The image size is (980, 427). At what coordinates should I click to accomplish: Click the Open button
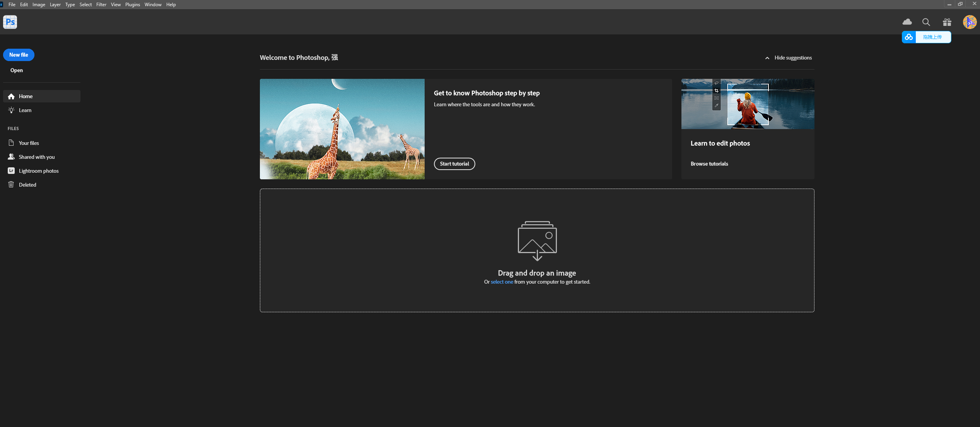[17, 70]
